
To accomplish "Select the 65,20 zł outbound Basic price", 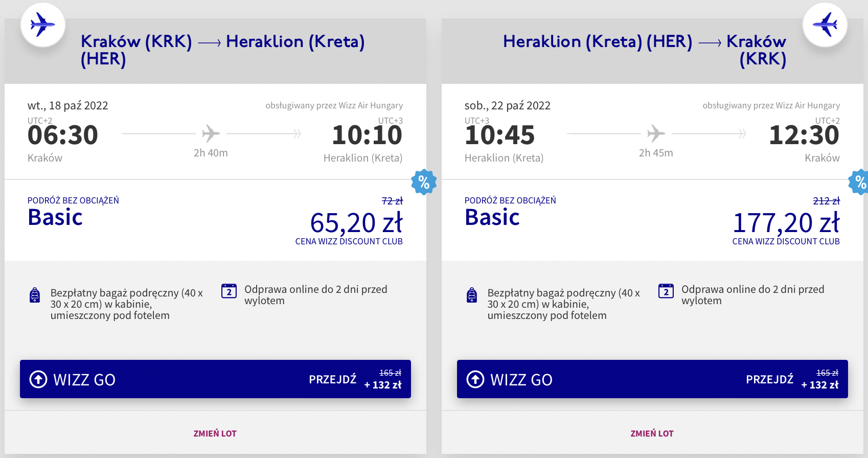I will click(x=356, y=223).
